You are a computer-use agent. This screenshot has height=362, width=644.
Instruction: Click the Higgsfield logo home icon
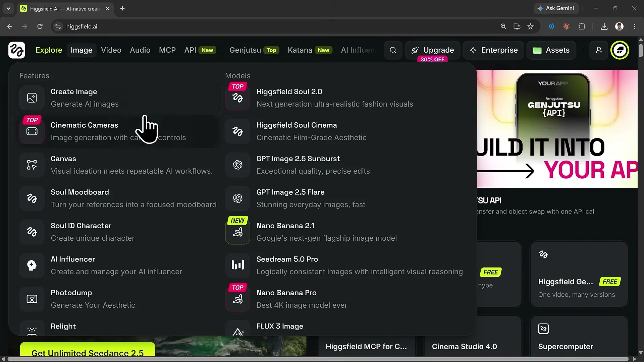17,50
